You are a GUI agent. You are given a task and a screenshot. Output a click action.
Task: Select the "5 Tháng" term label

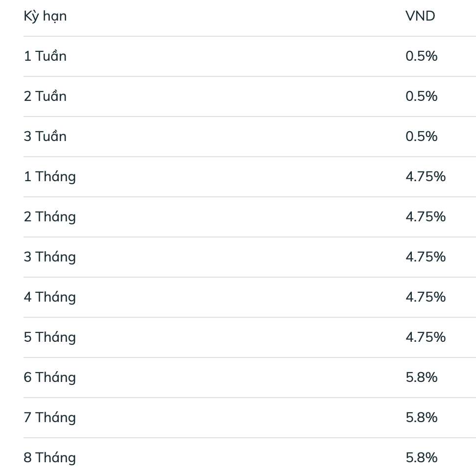pyautogui.click(x=50, y=337)
